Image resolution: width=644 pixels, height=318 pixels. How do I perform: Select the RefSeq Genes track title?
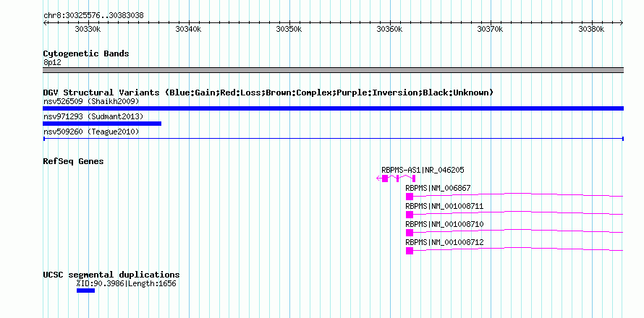(73, 161)
